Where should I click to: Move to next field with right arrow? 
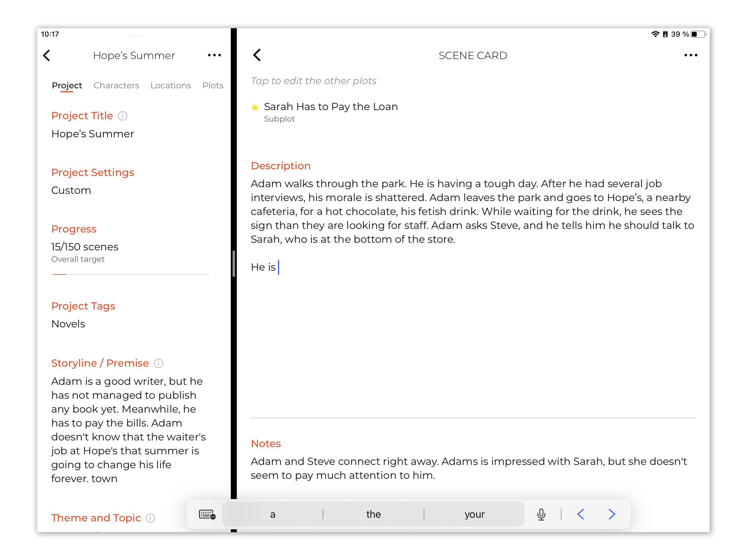[612, 514]
